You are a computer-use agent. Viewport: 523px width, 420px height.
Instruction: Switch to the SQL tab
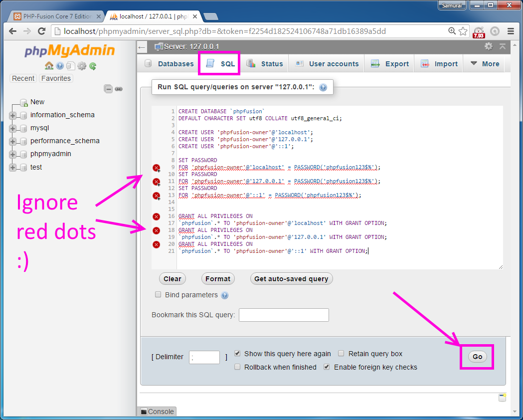coord(220,63)
